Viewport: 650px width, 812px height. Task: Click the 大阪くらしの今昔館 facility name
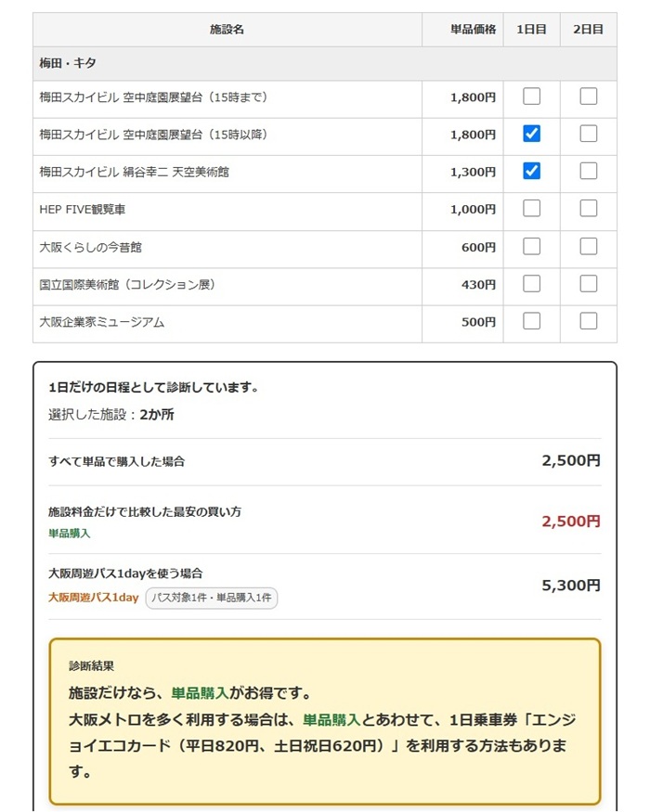pos(91,247)
